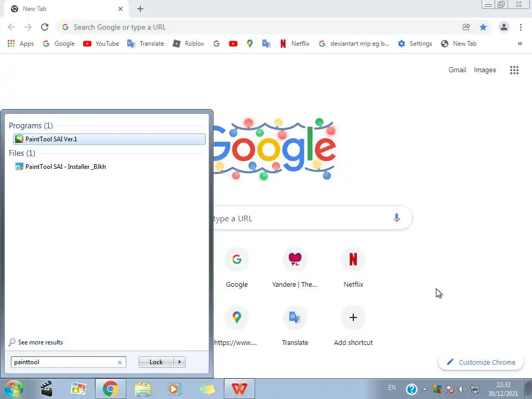
Task: Click the unlabeled Translate bookmark icon
Action: tap(267, 44)
